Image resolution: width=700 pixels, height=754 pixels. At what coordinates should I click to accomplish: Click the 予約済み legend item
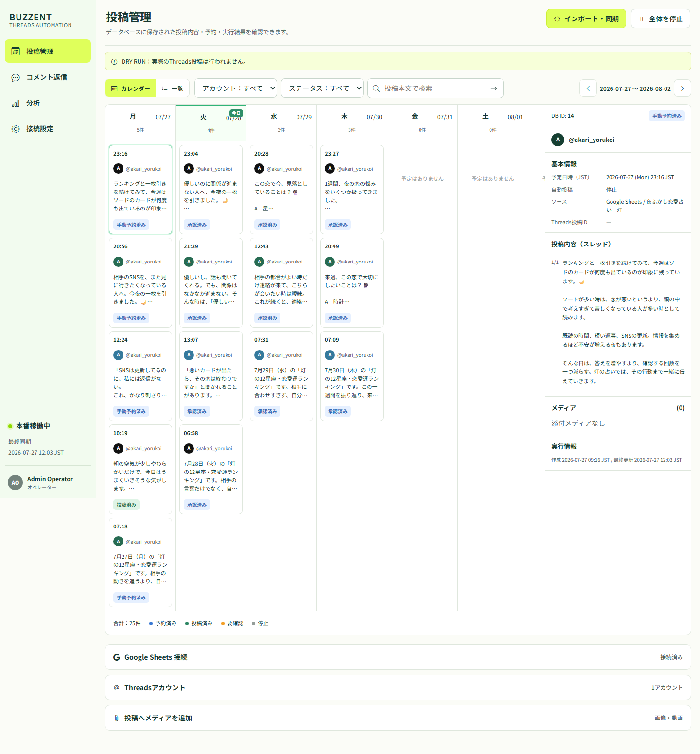pos(163,623)
